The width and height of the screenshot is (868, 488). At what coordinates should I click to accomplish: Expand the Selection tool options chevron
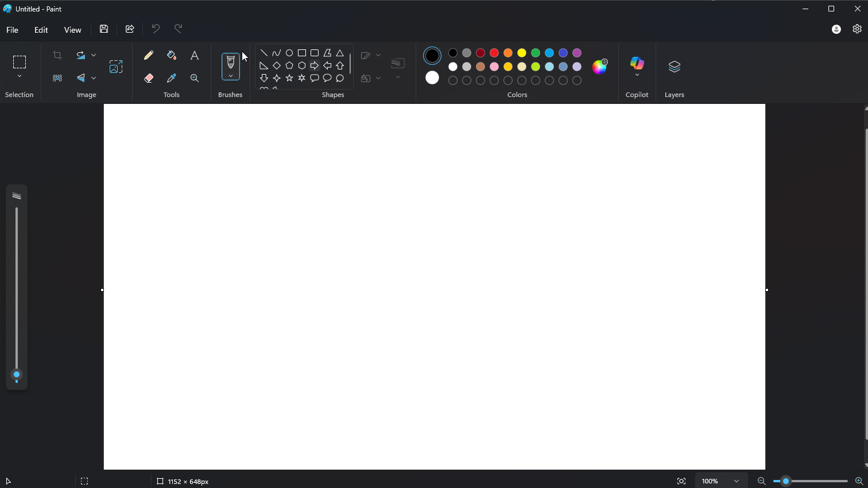pyautogui.click(x=20, y=76)
